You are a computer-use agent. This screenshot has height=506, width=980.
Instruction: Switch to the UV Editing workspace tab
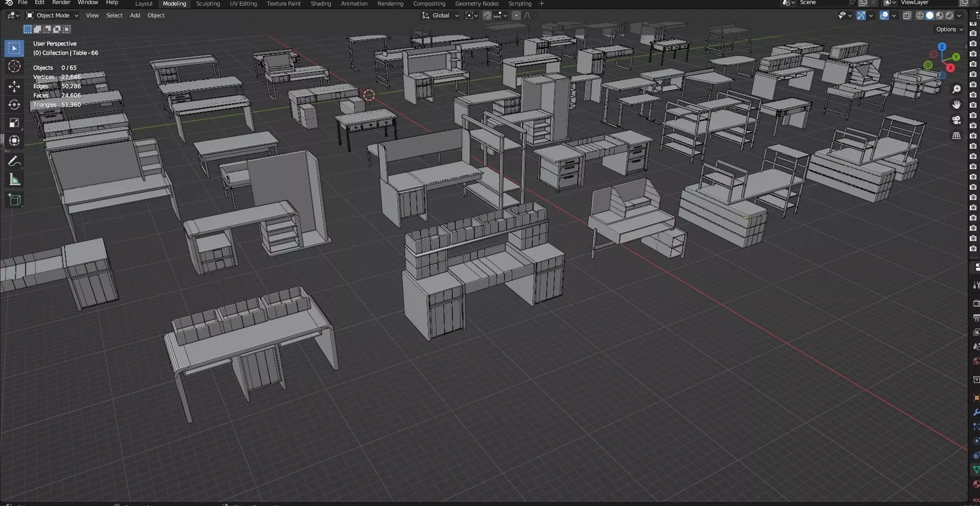tap(243, 4)
